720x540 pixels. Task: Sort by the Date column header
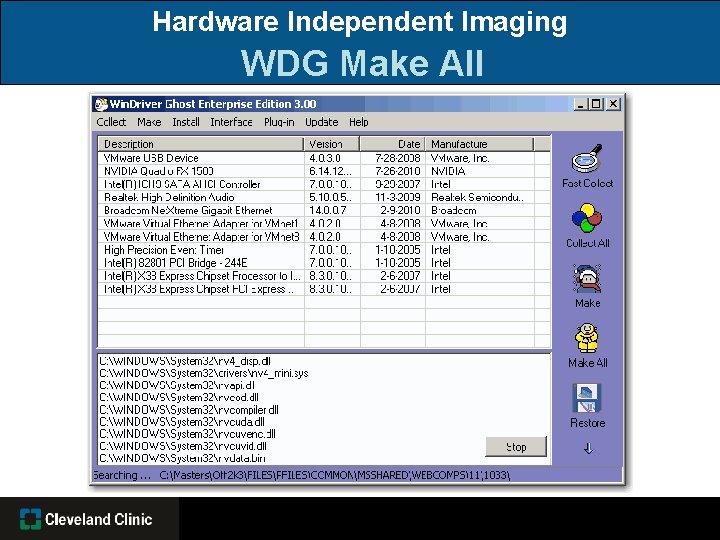[x=393, y=144]
